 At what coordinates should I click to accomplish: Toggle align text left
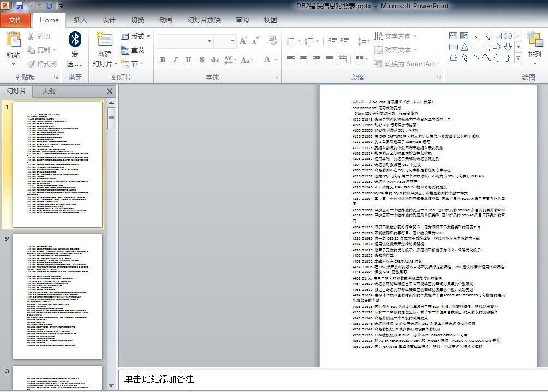[x=291, y=59]
